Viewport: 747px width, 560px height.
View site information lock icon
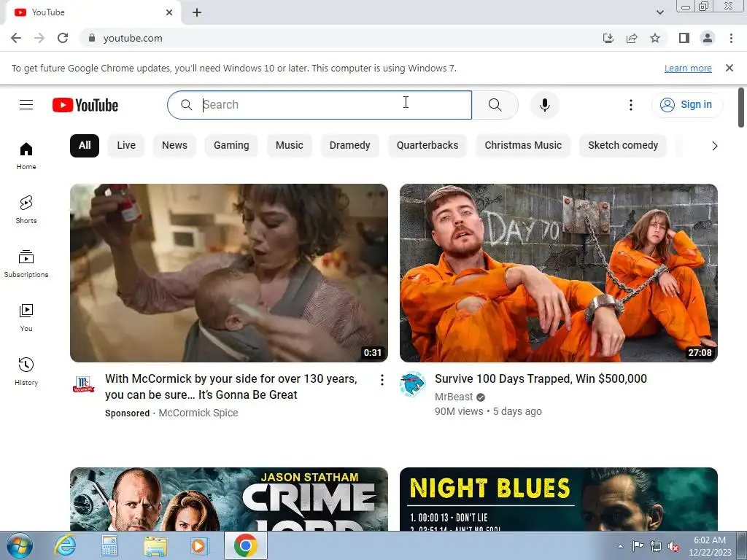[x=92, y=38]
